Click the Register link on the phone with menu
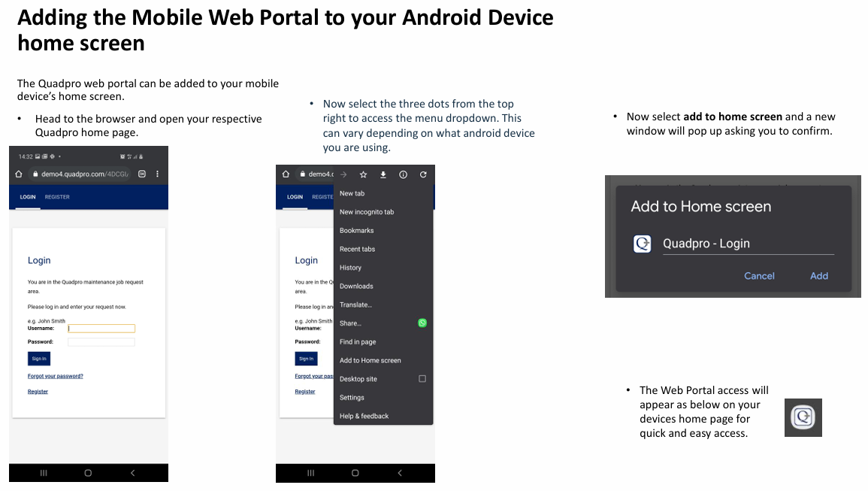 coord(305,392)
